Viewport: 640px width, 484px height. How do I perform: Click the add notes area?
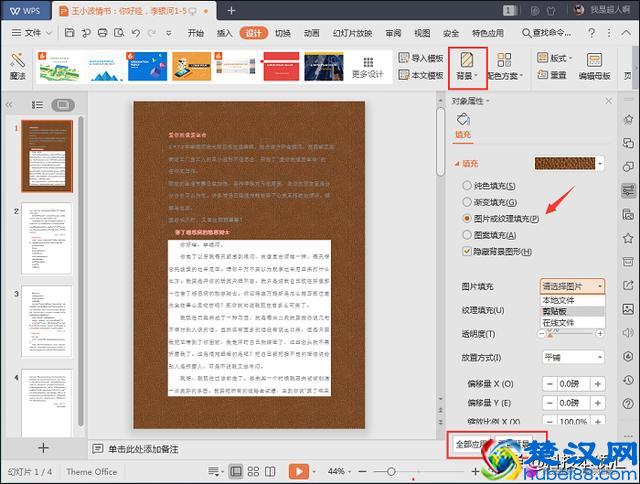pos(143,449)
